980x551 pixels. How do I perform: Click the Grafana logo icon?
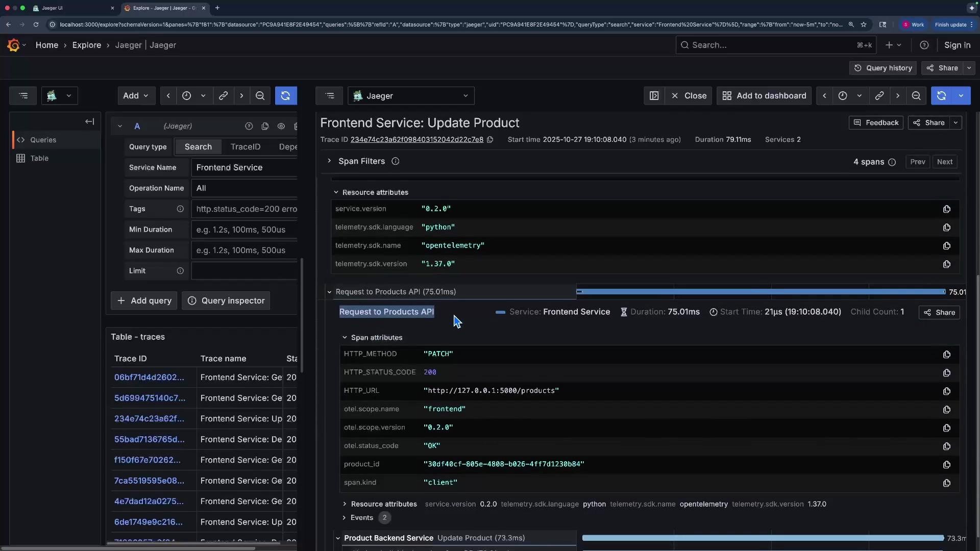pos(13,45)
